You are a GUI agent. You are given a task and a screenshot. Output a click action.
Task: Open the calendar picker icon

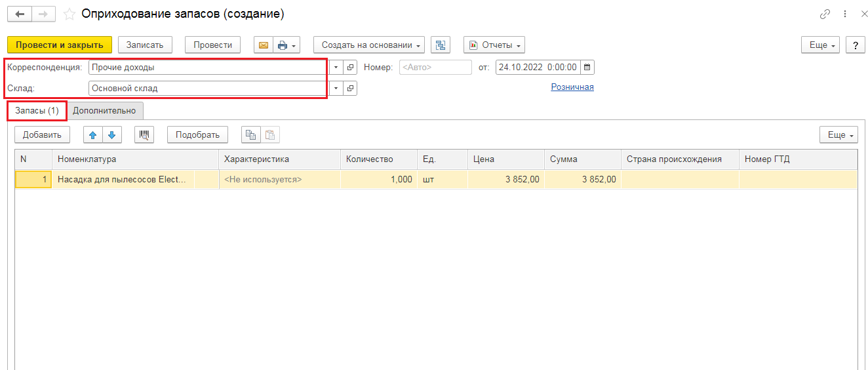coord(587,68)
